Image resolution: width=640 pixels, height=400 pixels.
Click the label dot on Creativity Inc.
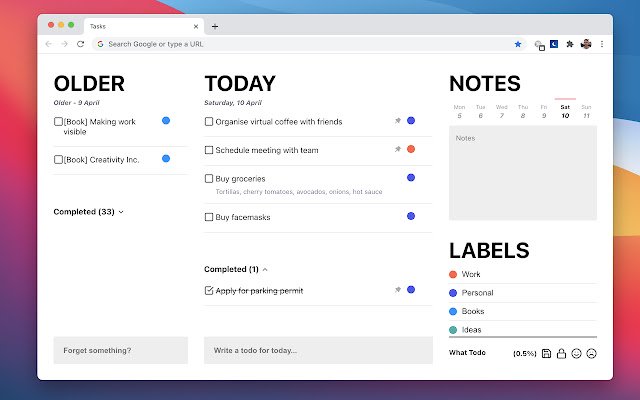166,158
